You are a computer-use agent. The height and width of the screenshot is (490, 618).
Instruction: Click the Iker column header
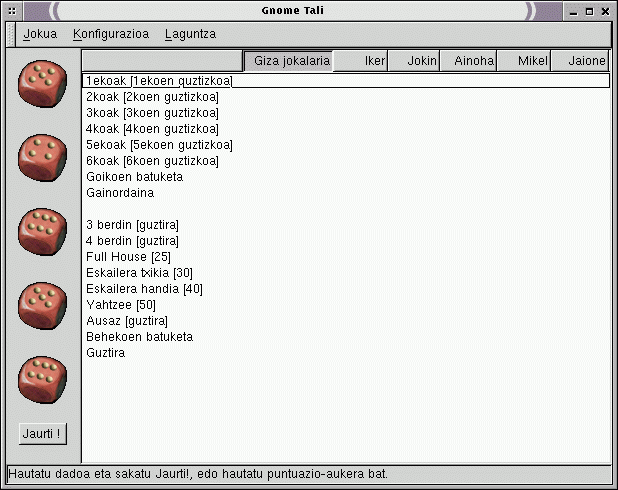[360, 61]
